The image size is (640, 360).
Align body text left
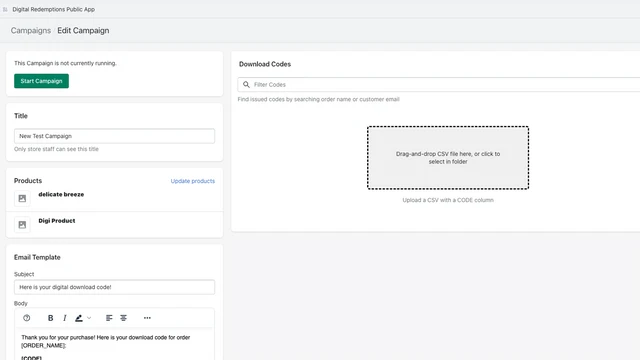click(109, 318)
